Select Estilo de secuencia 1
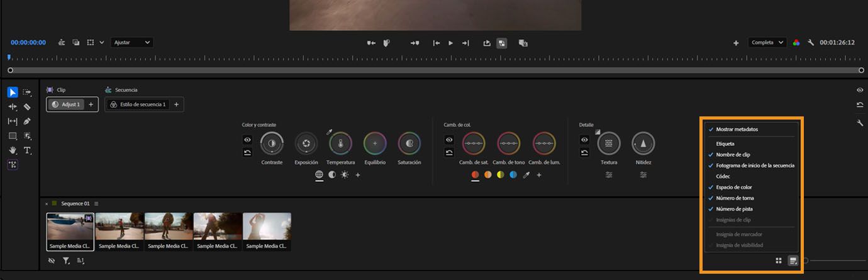The width and height of the screenshot is (868, 280). (x=138, y=104)
